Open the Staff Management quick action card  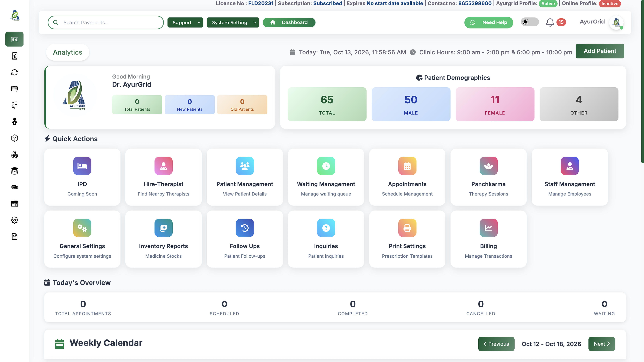[570, 177]
